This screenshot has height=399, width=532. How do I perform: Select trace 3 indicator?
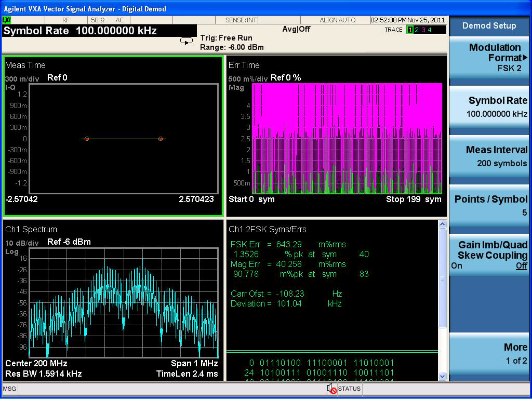pyautogui.click(x=423, y=30)
